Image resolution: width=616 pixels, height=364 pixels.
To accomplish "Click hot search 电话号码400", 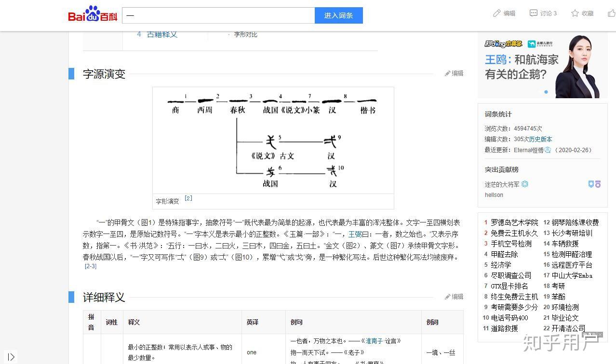I will coord(509,318).
